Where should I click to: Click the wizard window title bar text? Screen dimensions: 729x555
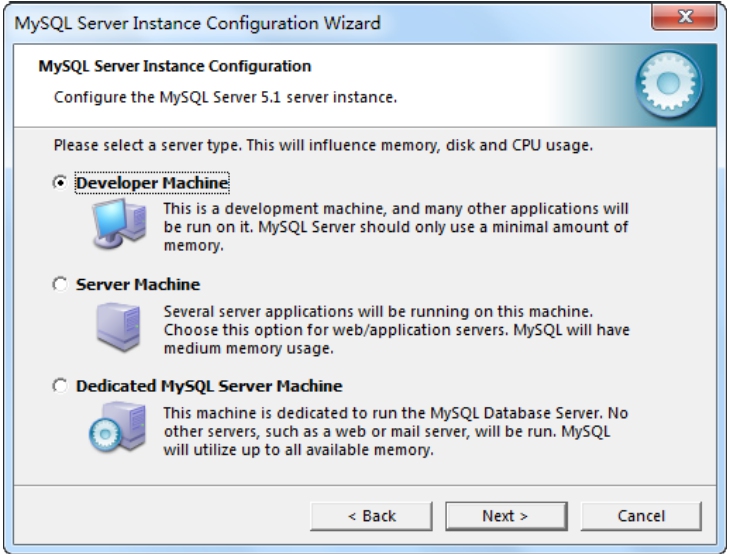[x=198, y=23]
